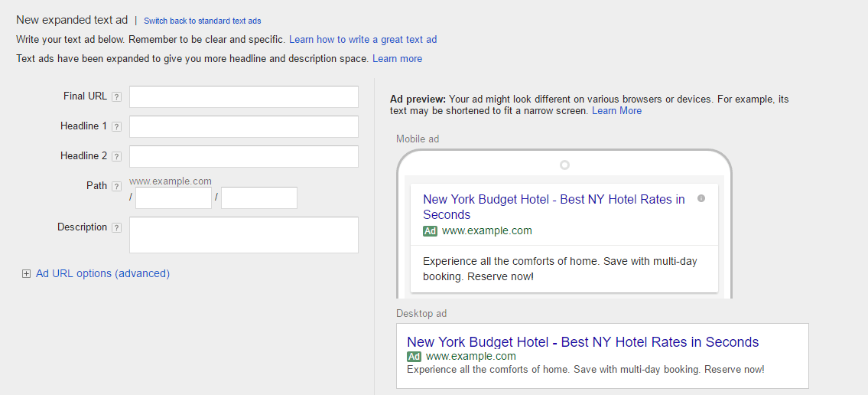This screenshot has height=395, width=868.
Task: Click the help icon next to Final URL
Action: (116, 97)
